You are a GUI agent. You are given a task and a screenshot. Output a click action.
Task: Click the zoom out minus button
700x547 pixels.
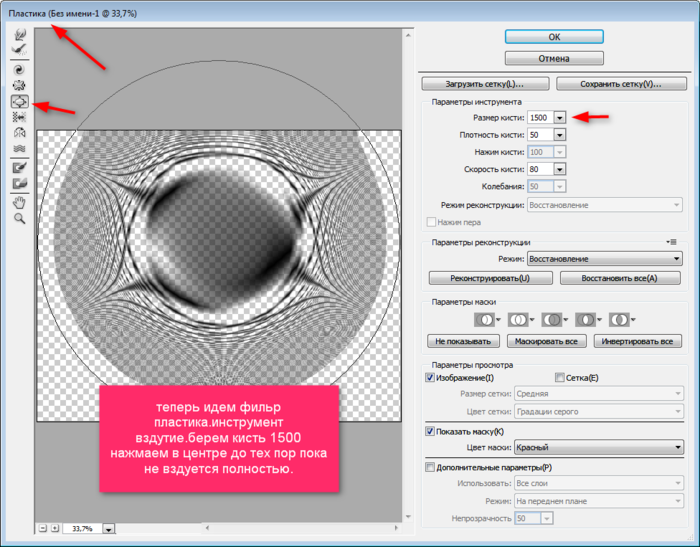(x=43, y=528)
